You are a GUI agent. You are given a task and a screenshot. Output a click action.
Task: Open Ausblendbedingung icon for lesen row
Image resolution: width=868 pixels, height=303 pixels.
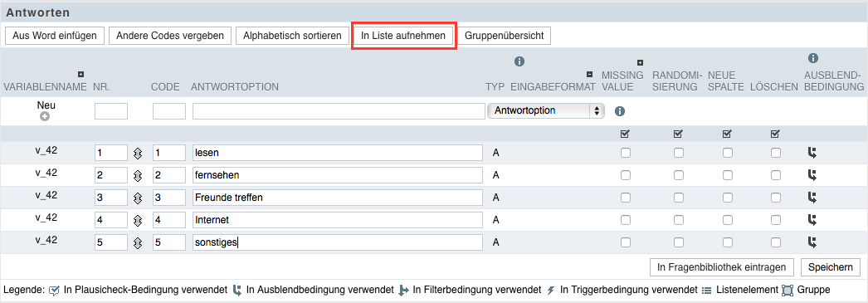pos(812,154)
